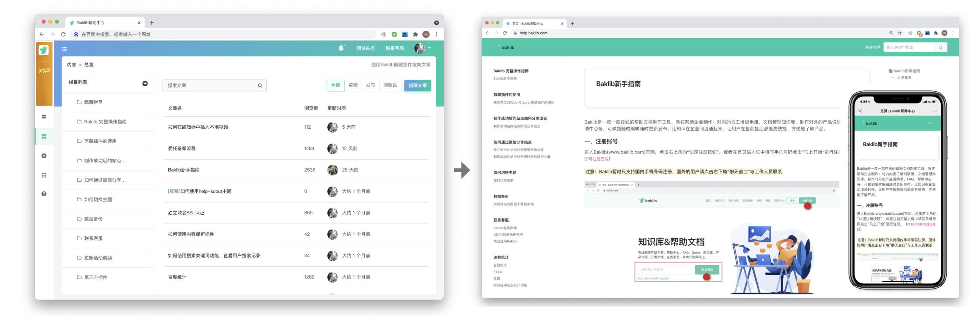Click the baklib logo on help site header
Image resolution: width=980 pixels, height=316 pixels.
point(506,47)
